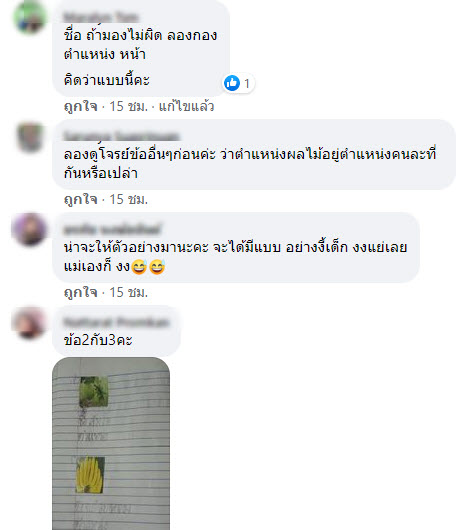The height and width of the screenshot is (530, 457).
Task: Click the blue thumbs-up reaction icon
Action: coord(232,83)
